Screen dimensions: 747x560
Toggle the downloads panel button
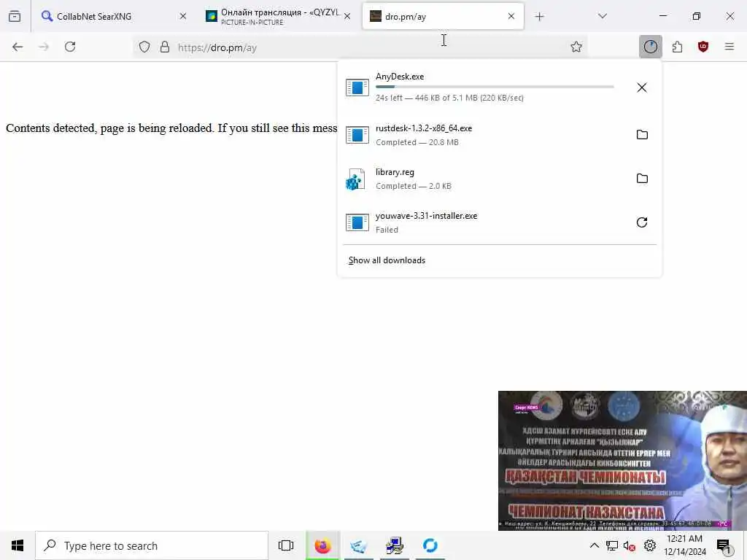click(x=650, y=47)
